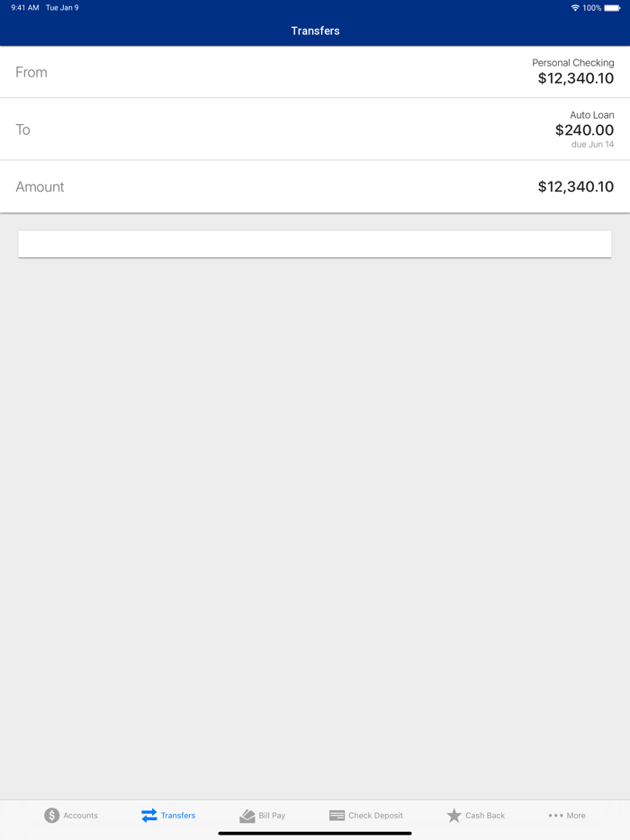This screenshot has height=840, width=630.
Task: Switch to the Bill Pay tab label
Action: 272,816
